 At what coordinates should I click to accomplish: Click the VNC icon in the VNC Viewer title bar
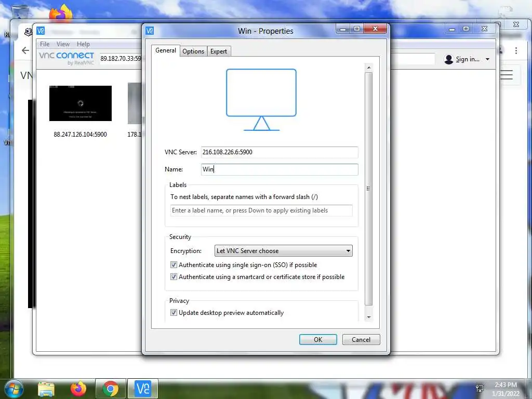[x=41, y=31]
